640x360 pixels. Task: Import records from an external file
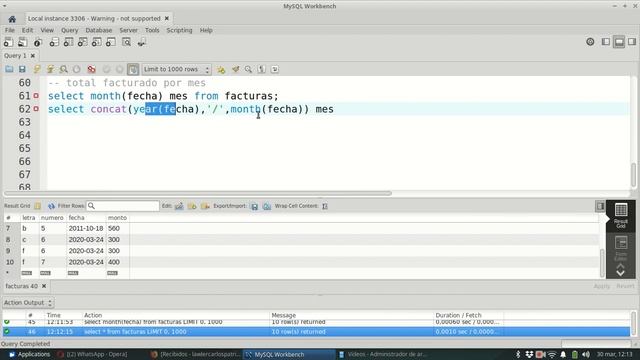pyautogui.click(x=267, y=206)
